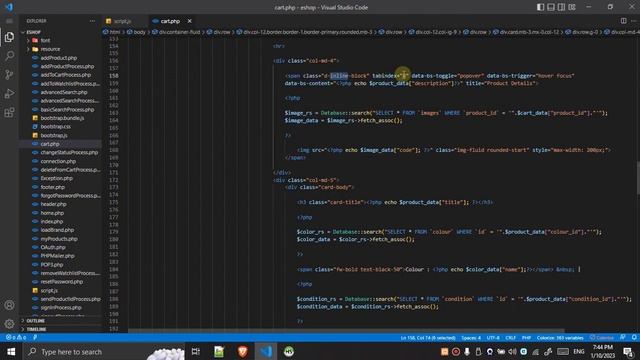
Task: Open the Search view in activity bar
Action: coord(9,56)
